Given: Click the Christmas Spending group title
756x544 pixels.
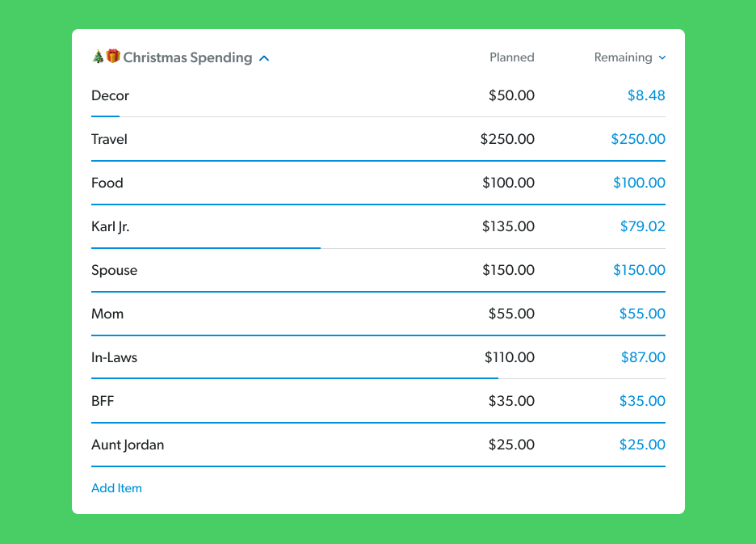Looking at the screenshot, I should [x=186, y=57].
